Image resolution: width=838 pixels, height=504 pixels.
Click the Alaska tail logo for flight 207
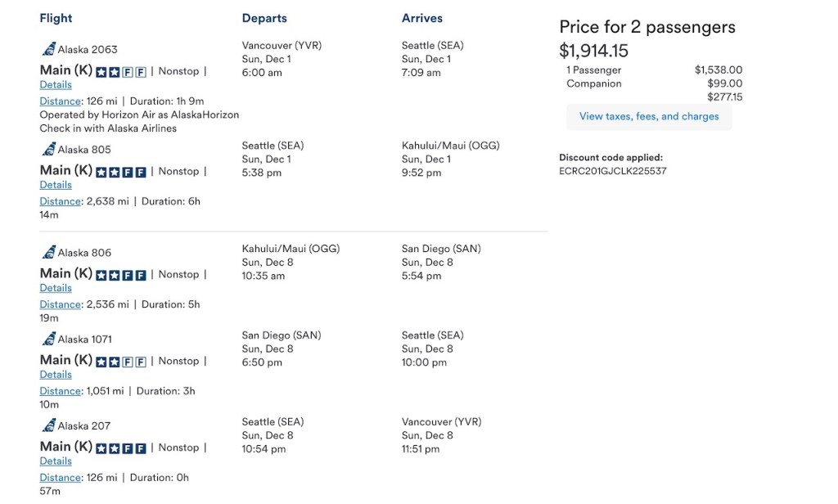(x=48, y=425)
